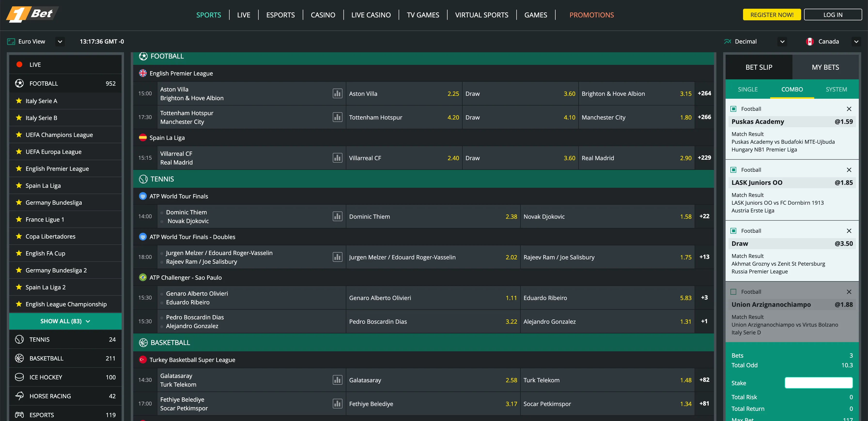
Task: Click the star icon beside Italy Serie A
Action: pos(19,101)
